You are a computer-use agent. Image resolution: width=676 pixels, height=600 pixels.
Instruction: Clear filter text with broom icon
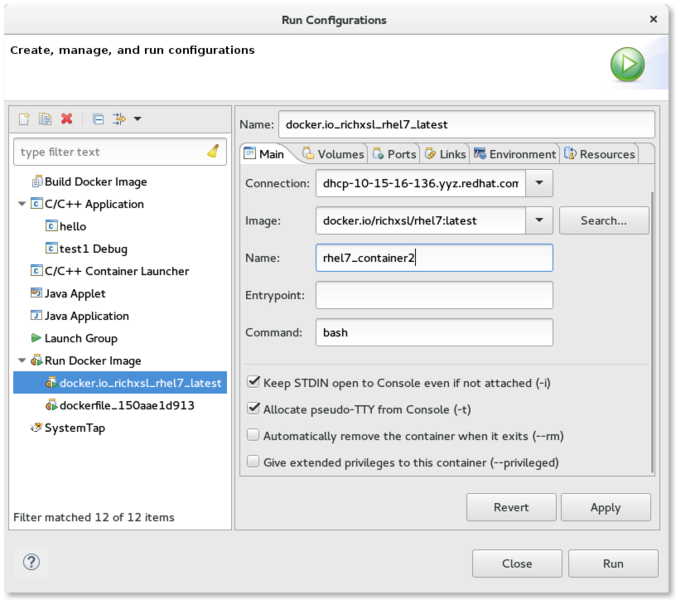[x=213, y=151]
